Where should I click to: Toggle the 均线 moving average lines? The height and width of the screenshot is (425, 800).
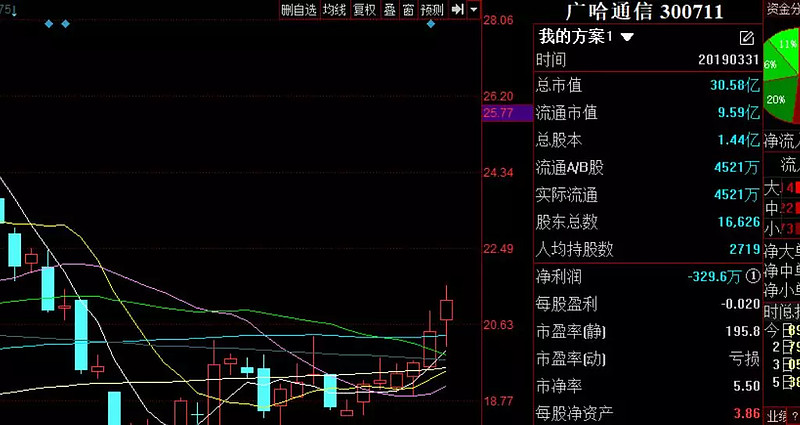(335, 9)
